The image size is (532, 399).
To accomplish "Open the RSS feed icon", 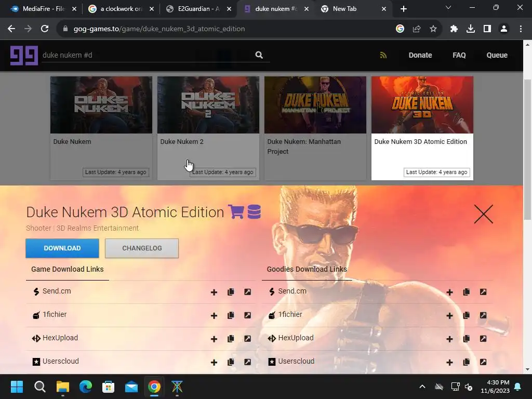I will click(383, 55).
